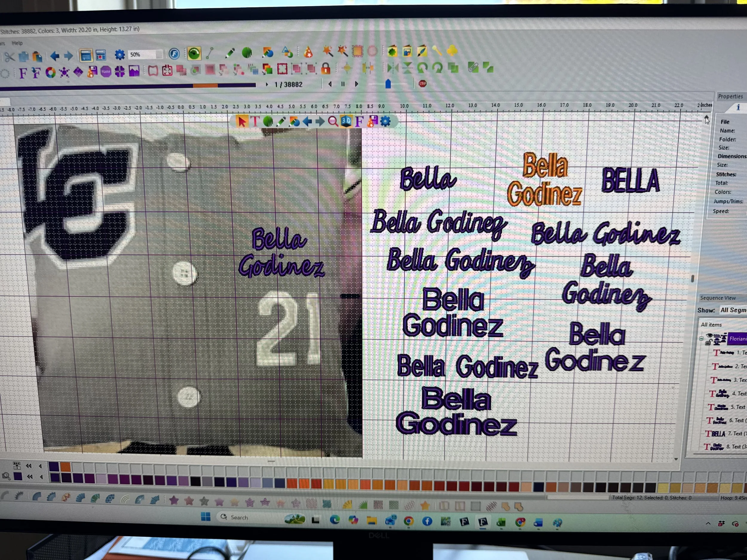
Task: Click the Cut scissors icon
Action: click(x=9, y=56)
